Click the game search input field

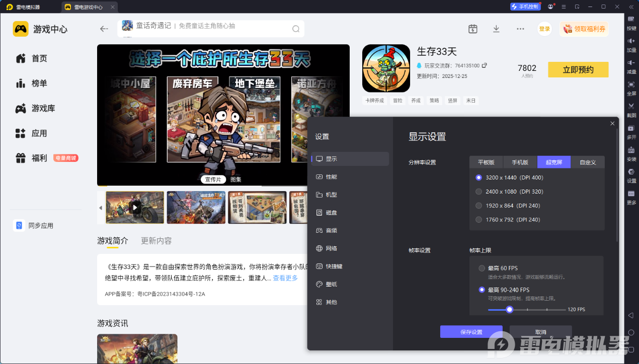tap(206, 26)
